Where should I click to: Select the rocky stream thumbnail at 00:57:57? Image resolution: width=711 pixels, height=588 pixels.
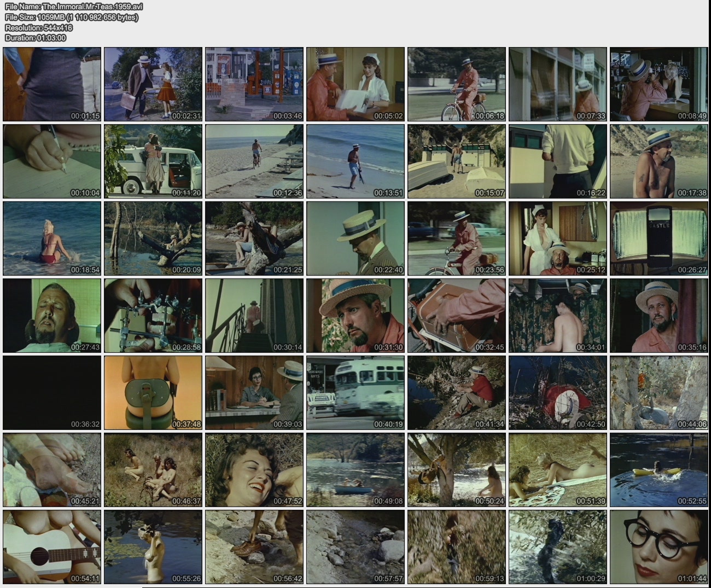[x=355, y=546]
